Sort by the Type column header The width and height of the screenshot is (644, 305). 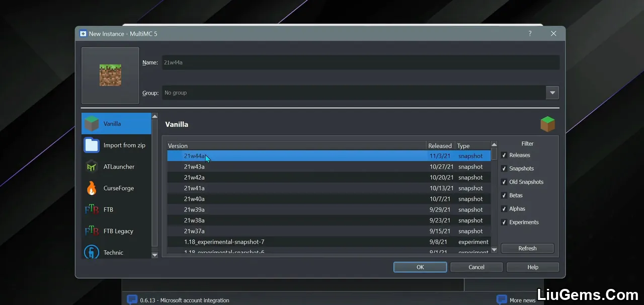click(x=473, y=146)
